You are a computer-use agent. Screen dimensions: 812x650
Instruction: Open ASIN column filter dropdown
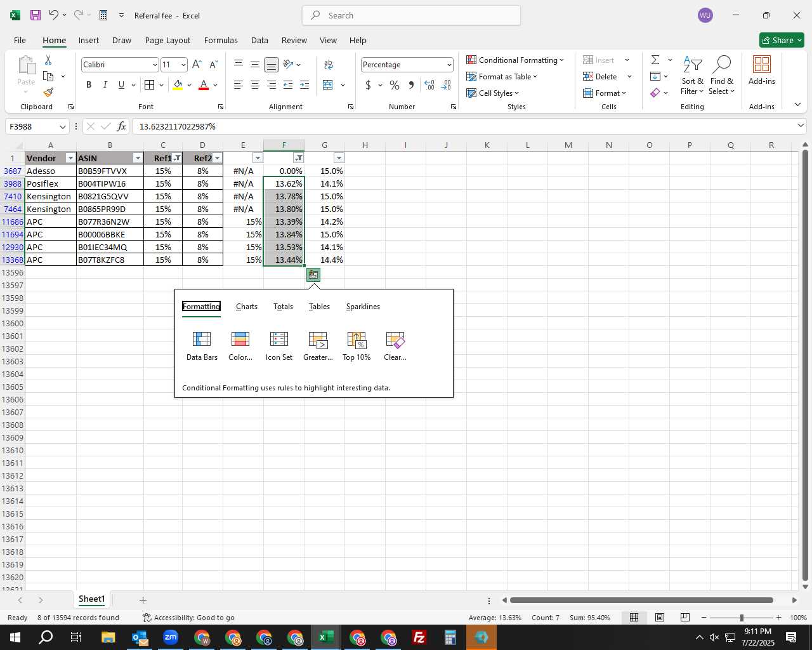coord(138,158)
